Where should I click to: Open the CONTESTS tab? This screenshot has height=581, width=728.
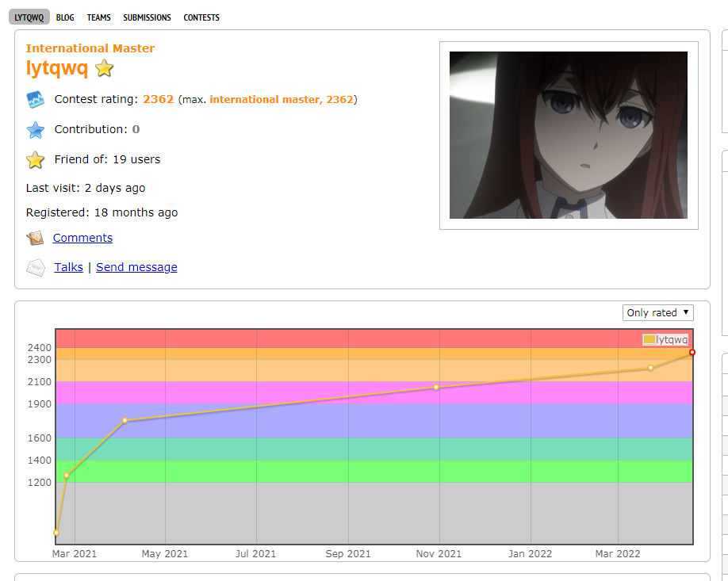click(x=201, y=17)
